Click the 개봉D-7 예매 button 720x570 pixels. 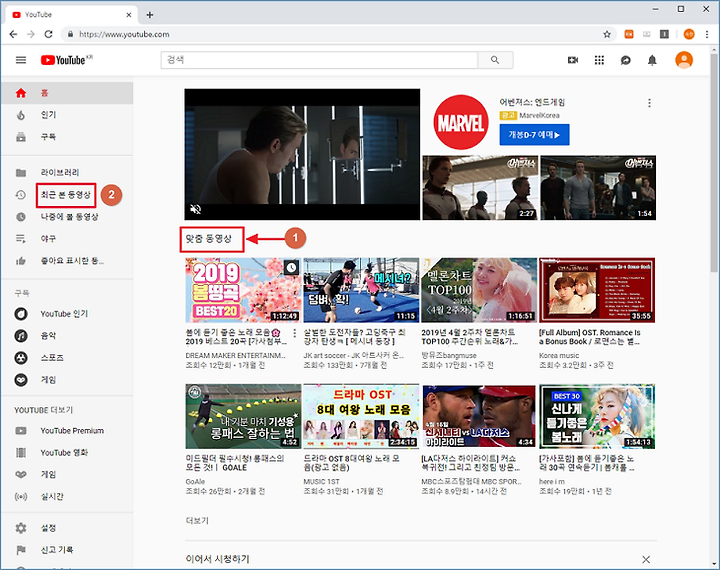pos(534,135)
